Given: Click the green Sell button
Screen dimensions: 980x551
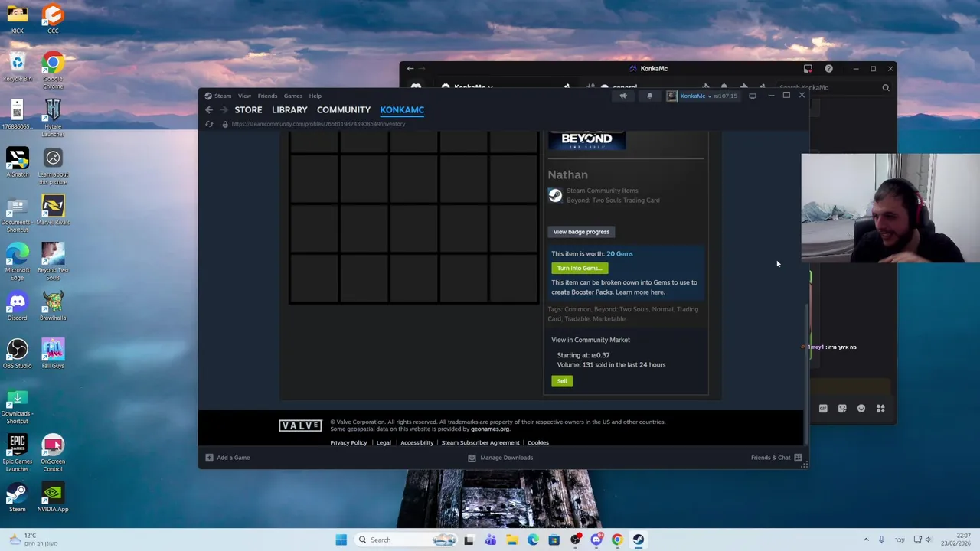Looking at the screenshot, I should (561, 381).
